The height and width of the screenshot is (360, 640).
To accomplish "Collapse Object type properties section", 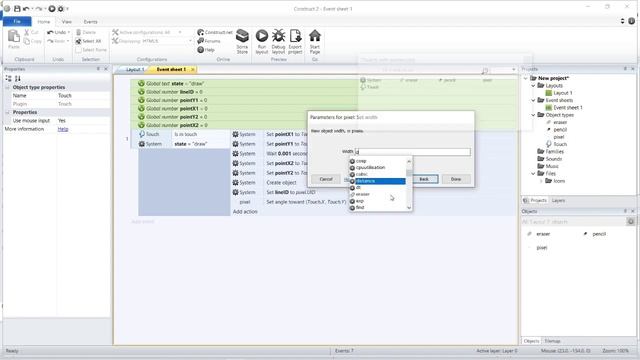I will tap(7, 87).
